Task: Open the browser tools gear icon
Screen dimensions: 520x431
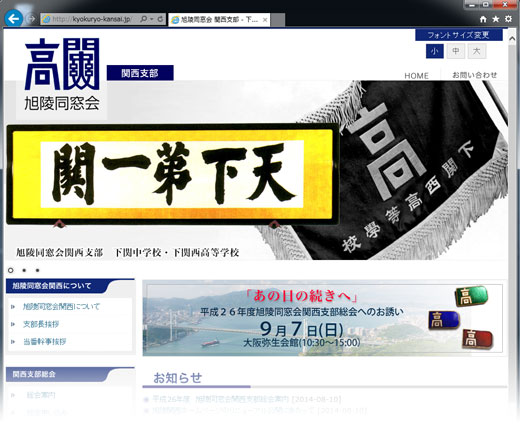Action: coord(508,19)
